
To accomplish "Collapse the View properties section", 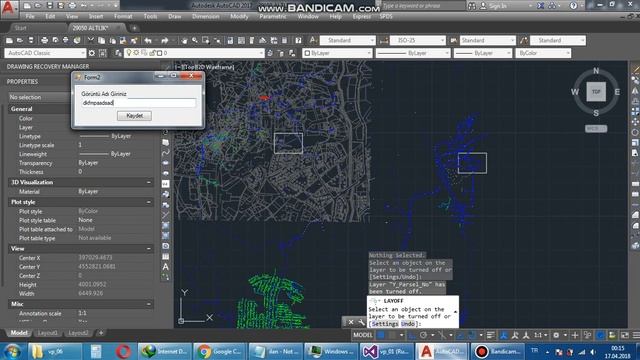I will pyautogui.click(x=149, y=249).
